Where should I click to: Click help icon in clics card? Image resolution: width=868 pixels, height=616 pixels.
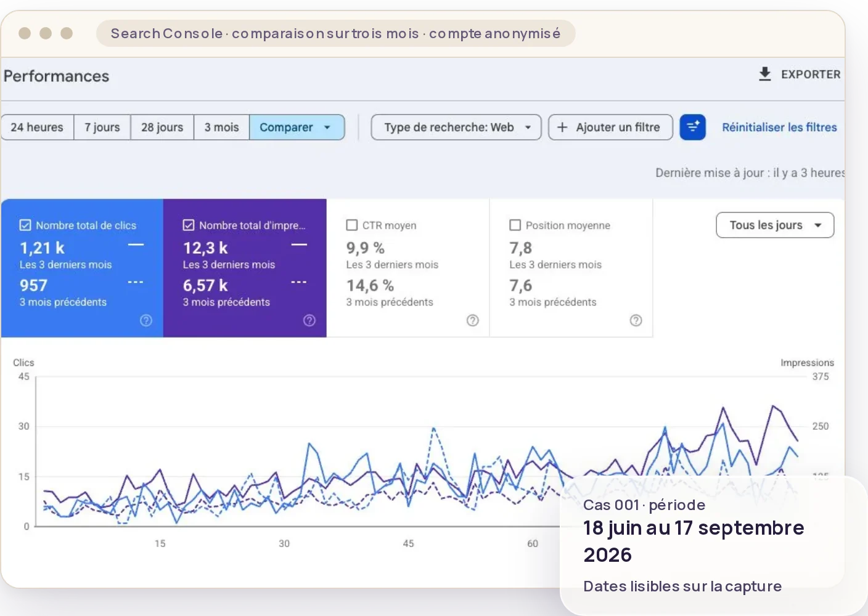[146, 320]
